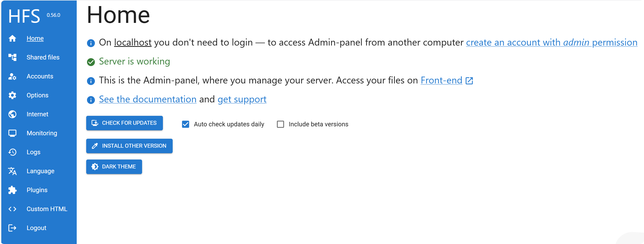Screen dimensions: 644x244
Task: Open the See the documentation link
Action: coord(148,99)
